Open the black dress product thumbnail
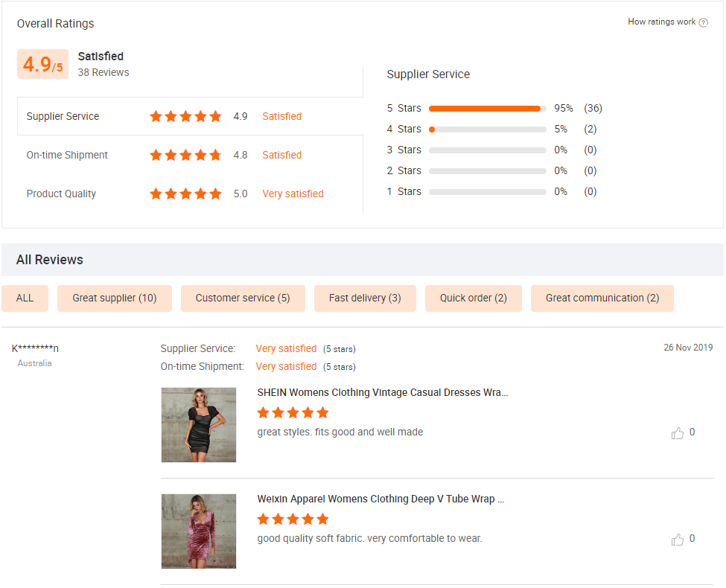Viewport: 726px width, 588px height. click(x=199, y=425)
